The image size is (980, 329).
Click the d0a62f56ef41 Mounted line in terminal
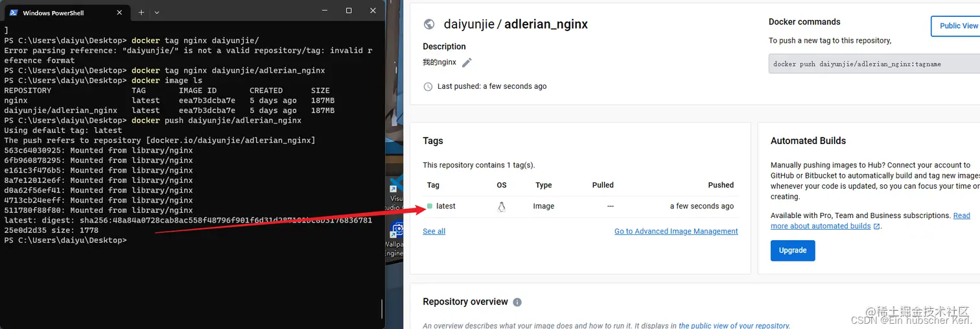tap(99, 190)
